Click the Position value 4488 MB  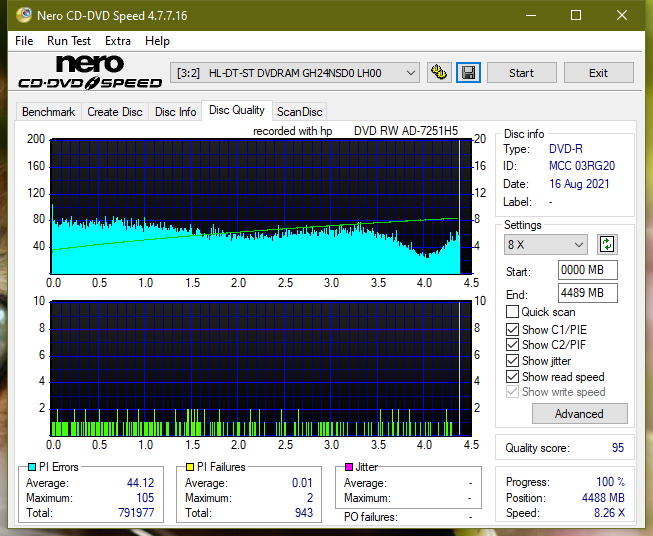tap(603, 497)
